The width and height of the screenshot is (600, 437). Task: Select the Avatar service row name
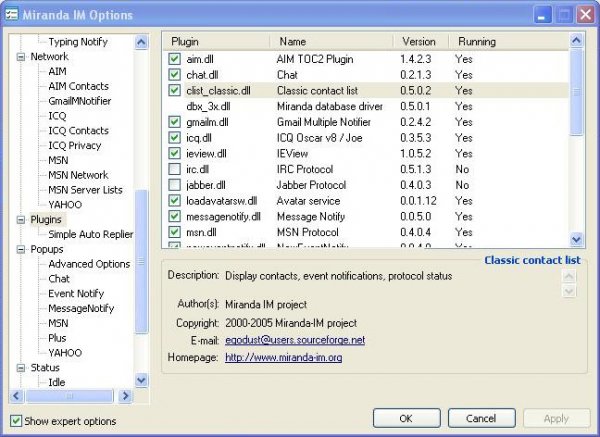click(308, 201)
